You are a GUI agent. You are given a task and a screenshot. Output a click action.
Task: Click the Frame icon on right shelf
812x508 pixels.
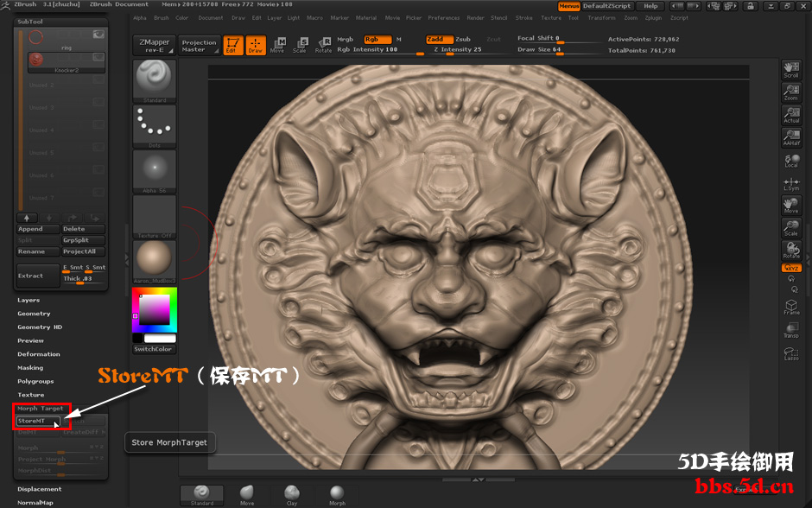791,307
